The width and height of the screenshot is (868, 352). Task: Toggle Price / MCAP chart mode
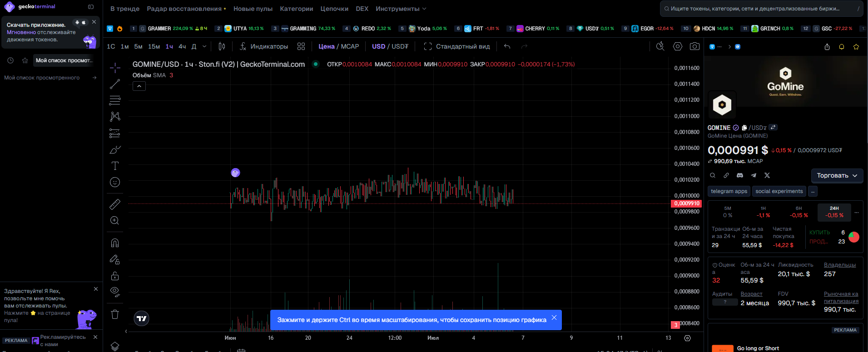[338, 46]
